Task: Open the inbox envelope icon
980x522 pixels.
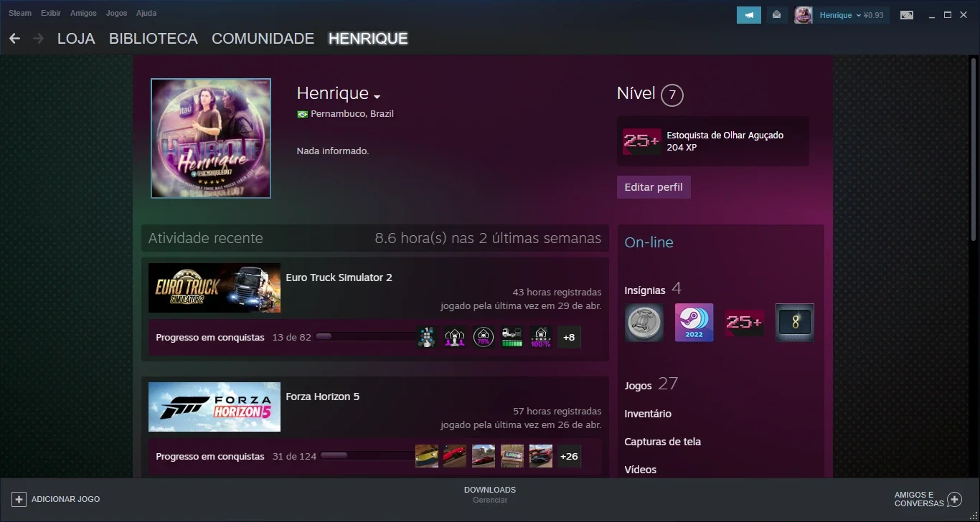Action: click(776, 15)
